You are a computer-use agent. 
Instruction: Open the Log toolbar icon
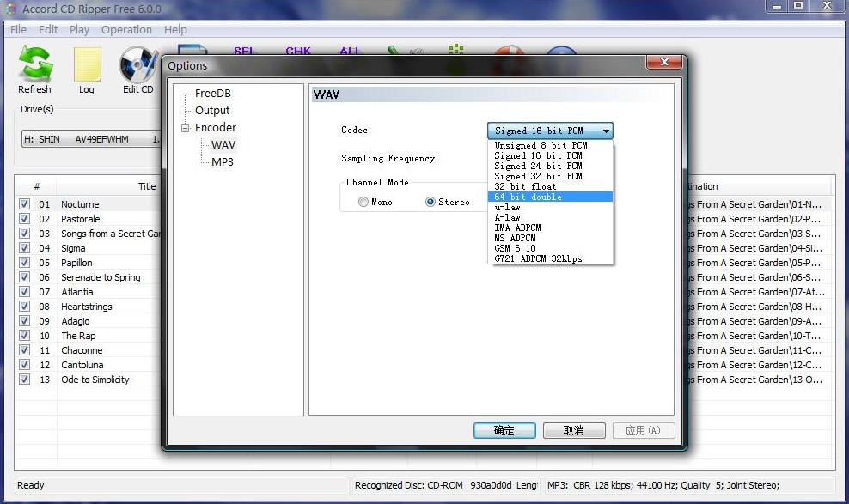pyautogui.click(x=87, y=67)
